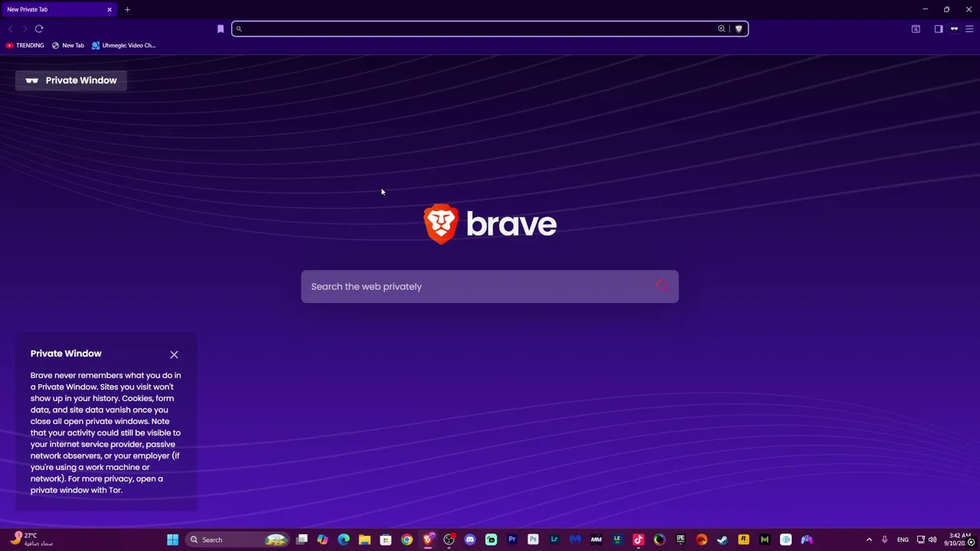
Task: Open Premiere Pro from taskbar
Action: [x=512, y=540]
